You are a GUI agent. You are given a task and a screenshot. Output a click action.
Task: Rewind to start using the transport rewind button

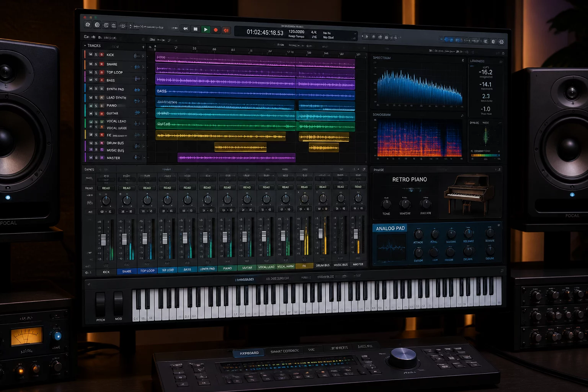pyautogui.click(x=185, y=29)
